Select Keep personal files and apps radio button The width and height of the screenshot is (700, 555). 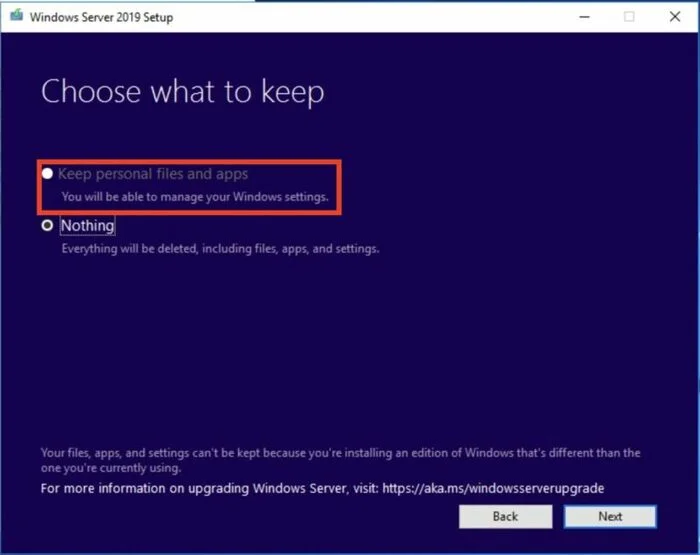click(x=47, y=174)
